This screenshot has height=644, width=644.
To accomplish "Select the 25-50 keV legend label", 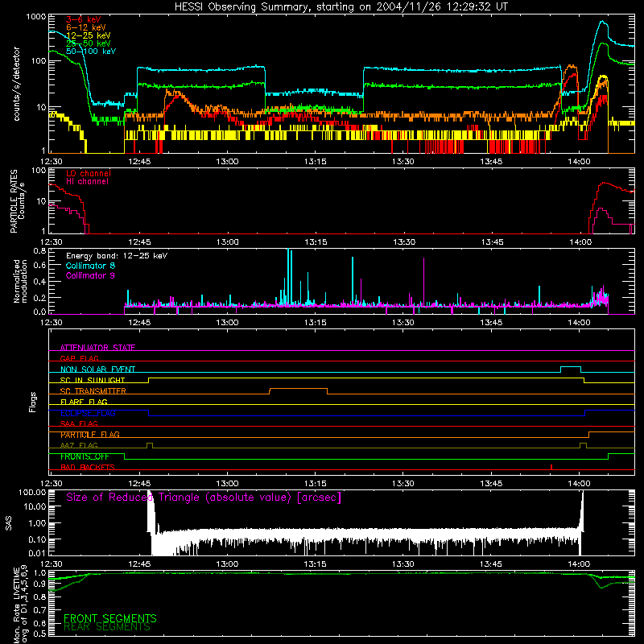I will pyautogui.click(x=89, y=43).
